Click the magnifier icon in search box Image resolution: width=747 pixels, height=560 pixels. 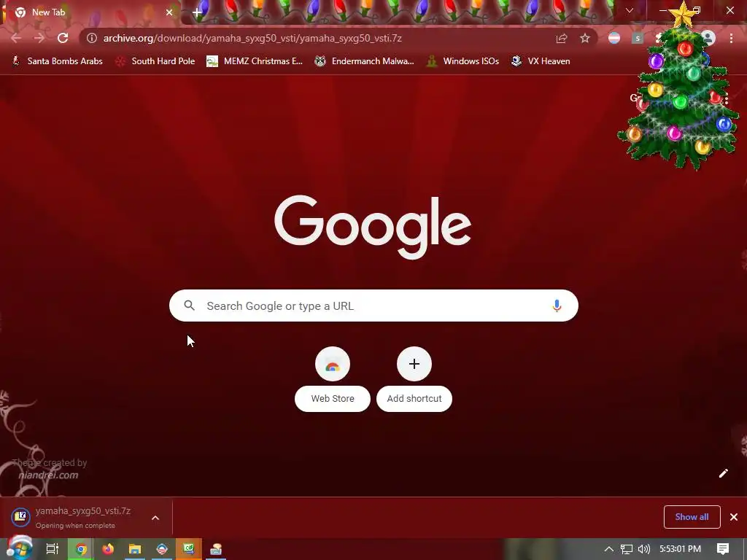pos(189,306)
